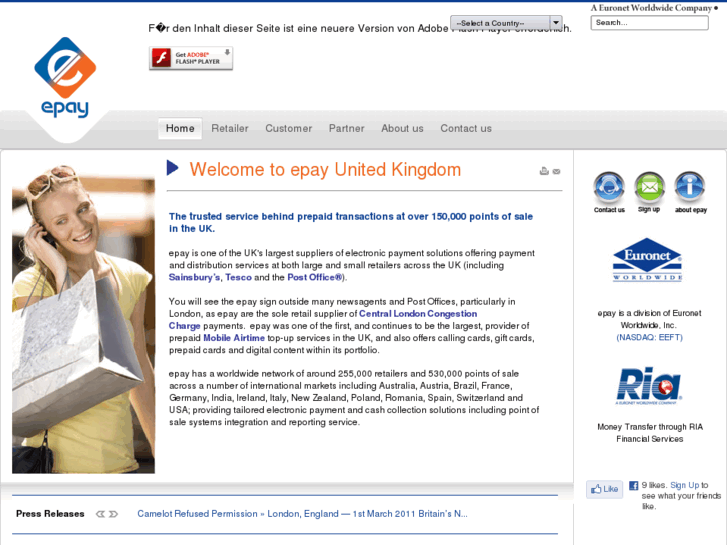Viewport: 727px width, 545px height.
Task: Open the Retailer menu item
Action: pyautogui.click(x=230, y=128)
